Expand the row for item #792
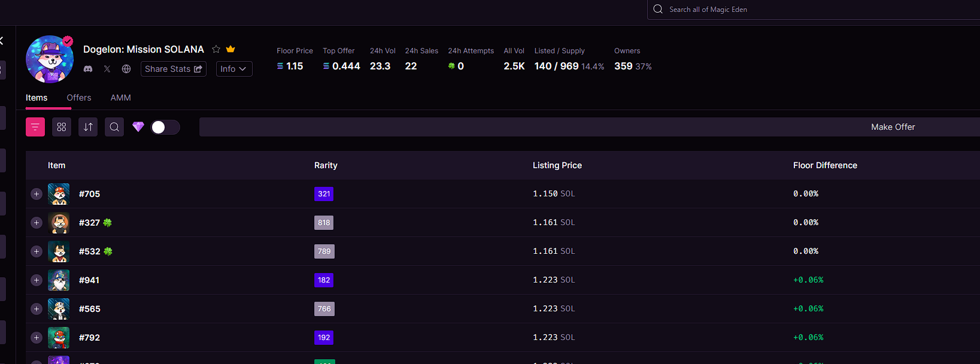The width and height of the screenshot is (980, 364). point(37,338)
